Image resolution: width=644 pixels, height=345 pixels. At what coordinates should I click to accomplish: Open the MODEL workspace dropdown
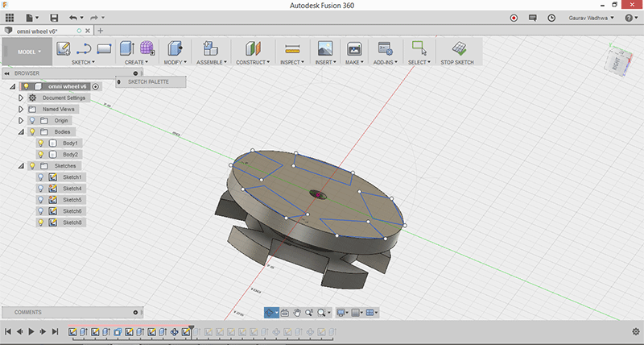pos(27,52)
